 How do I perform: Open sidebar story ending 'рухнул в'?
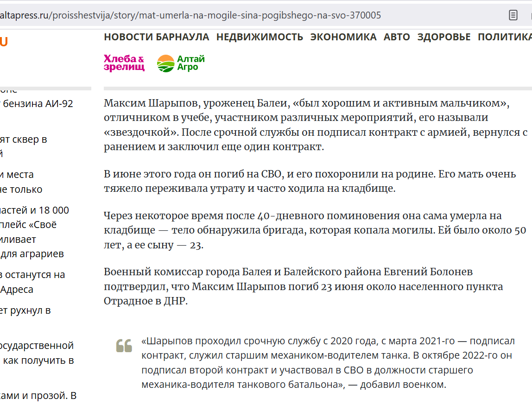tap(25, 310)
